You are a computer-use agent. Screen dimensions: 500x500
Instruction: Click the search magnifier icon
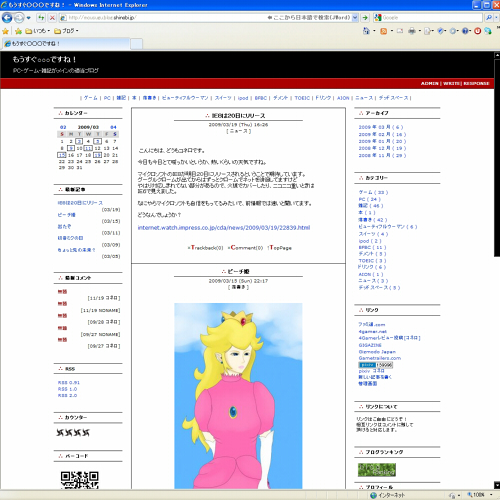[x=489, y=18]
